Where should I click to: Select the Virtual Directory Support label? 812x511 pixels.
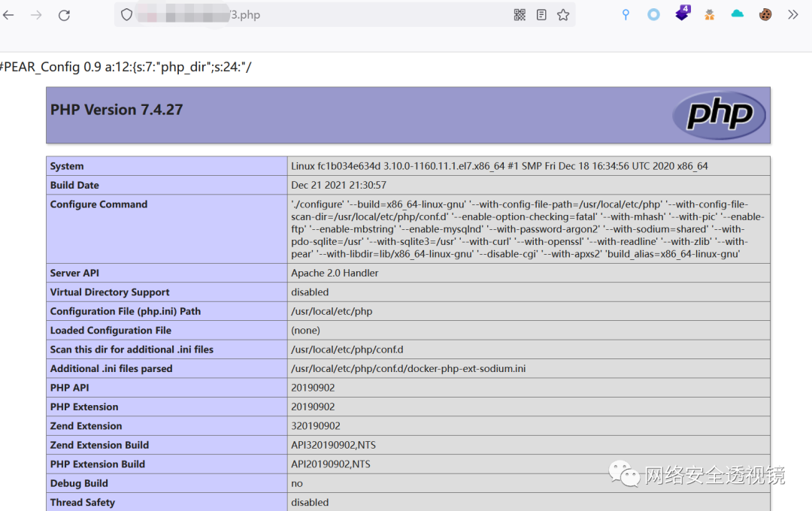(110, 292)
